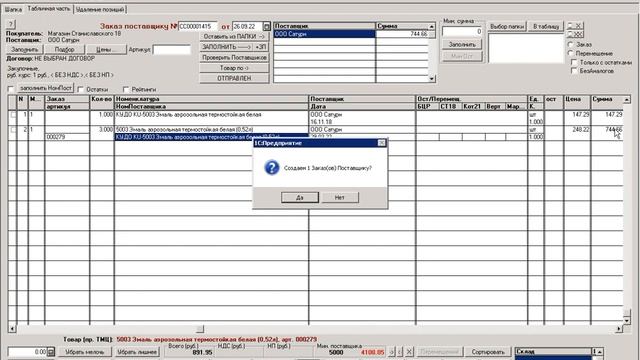Click the +ЗП button
The width and height of the screenshot is (640, 360).
tap(261, 47)
